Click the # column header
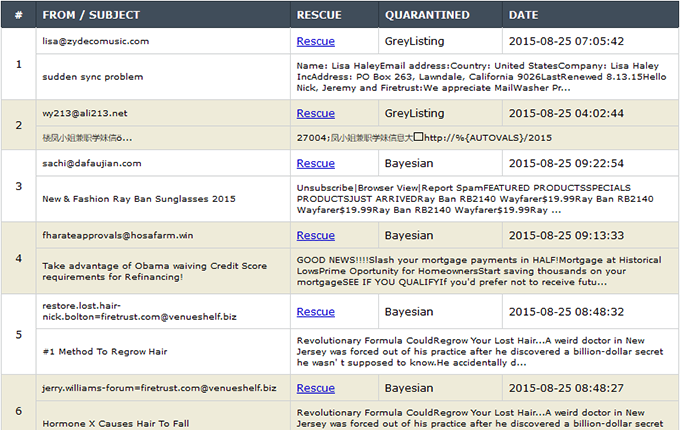Screen dimensions: 680x430 (18, 15)
